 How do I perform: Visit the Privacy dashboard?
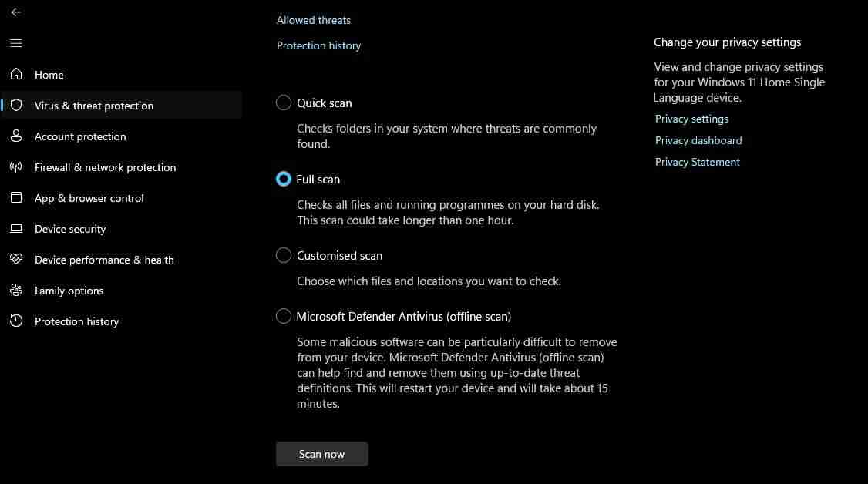698,140
